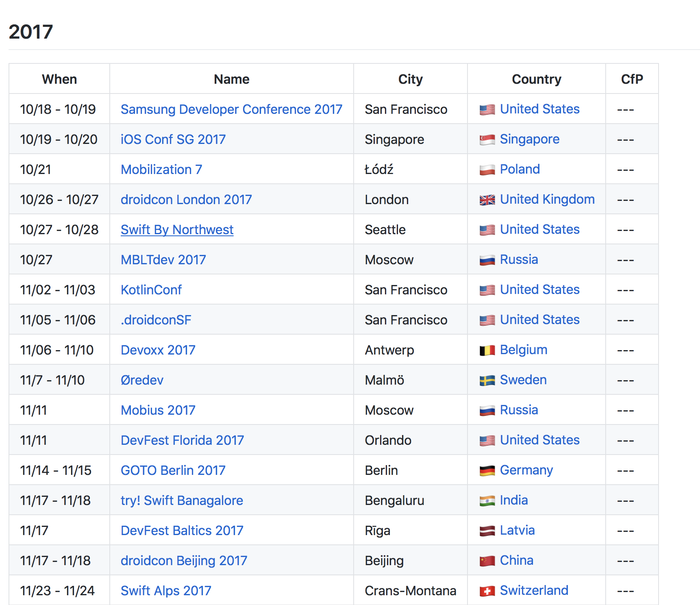The width and height of the screenshot is (700, 605).
Task: Open droidcon Beijing 2017 link
Action: coord(184,560)
